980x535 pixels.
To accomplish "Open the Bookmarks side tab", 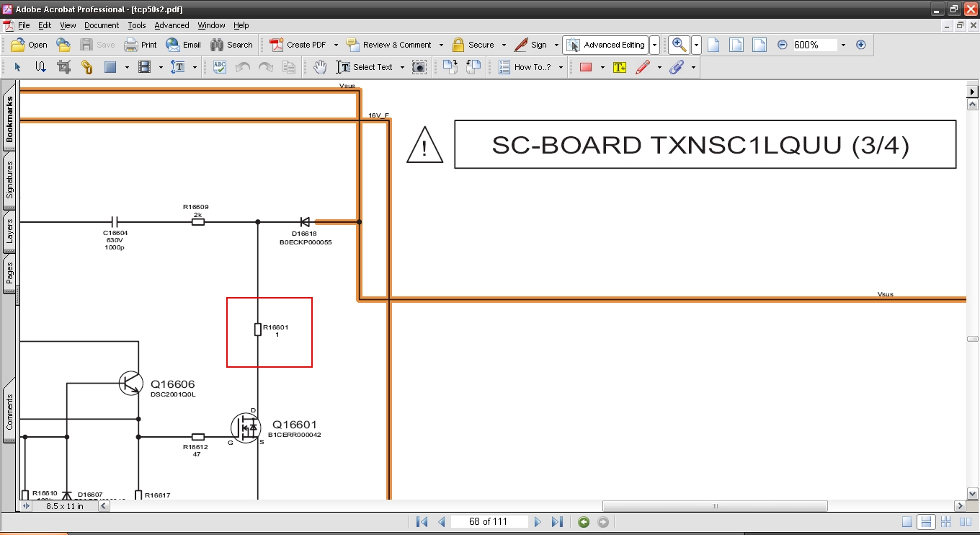I will [10, 119].
